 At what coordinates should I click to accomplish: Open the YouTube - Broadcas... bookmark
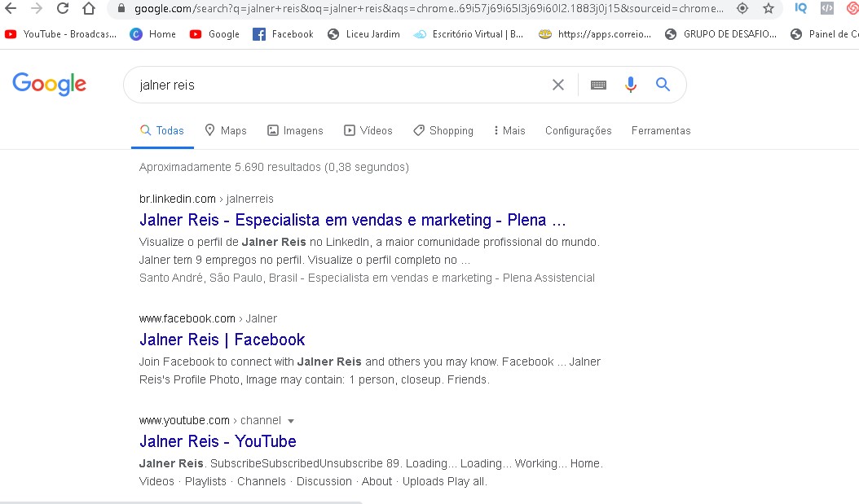coord(61,34)
